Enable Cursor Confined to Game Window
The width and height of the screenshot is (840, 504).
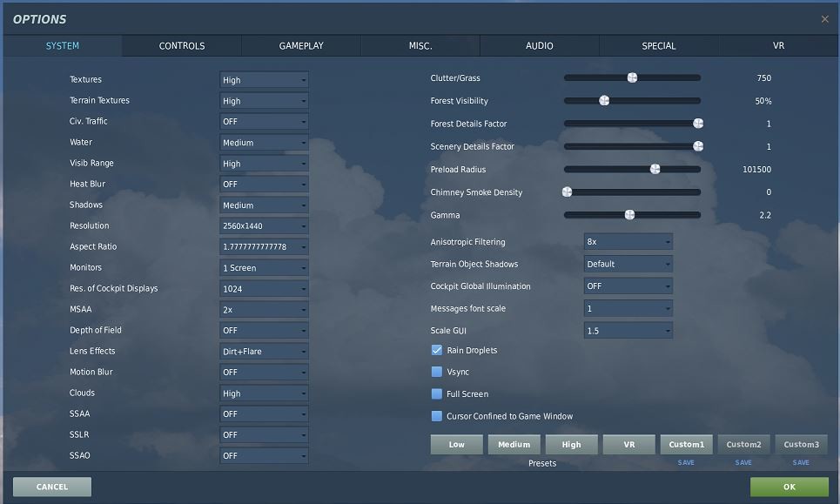point(437,416)
